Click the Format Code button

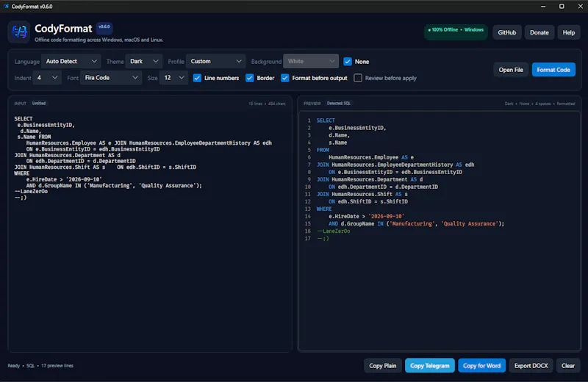[x=553, y=70]
